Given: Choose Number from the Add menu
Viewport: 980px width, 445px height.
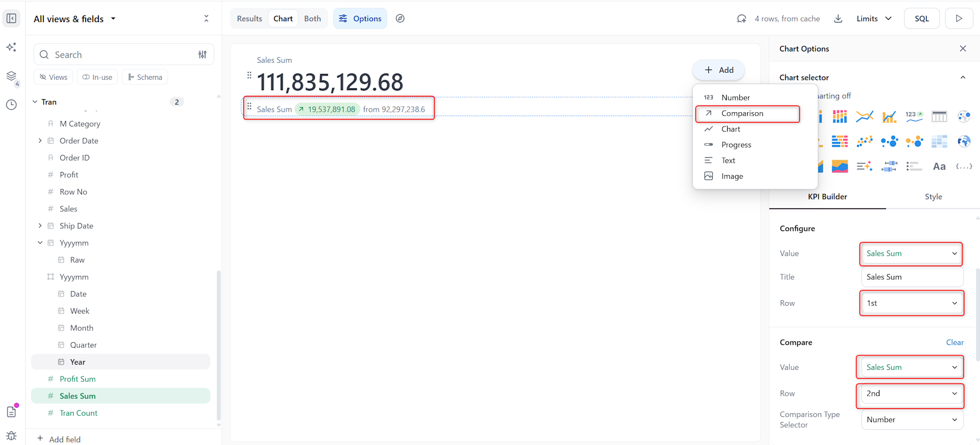Looking at the screenshot, I should click(755, 98).
